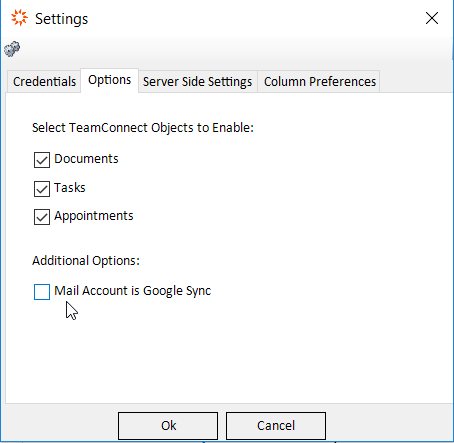
Task: Enable the Mail Account is Google Sync checkbox
Action: click(x=42, y=292)
